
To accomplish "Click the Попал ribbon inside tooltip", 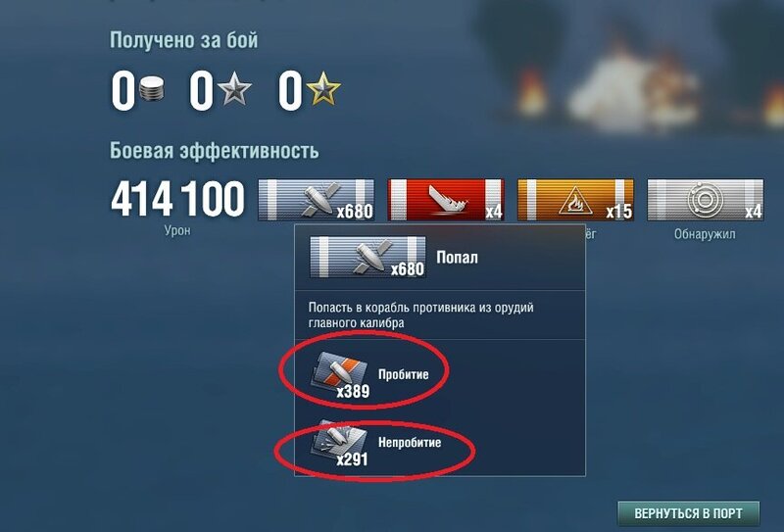I will point(368,257).
